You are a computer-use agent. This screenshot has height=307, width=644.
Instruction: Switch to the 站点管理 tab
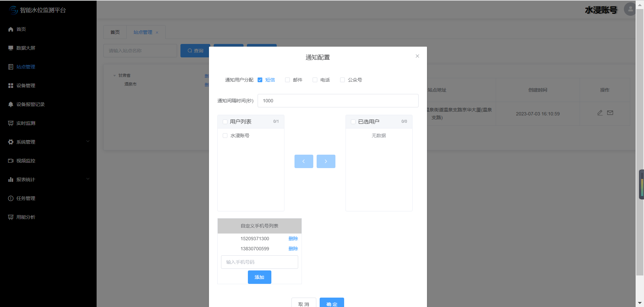[x=143, y=32]
